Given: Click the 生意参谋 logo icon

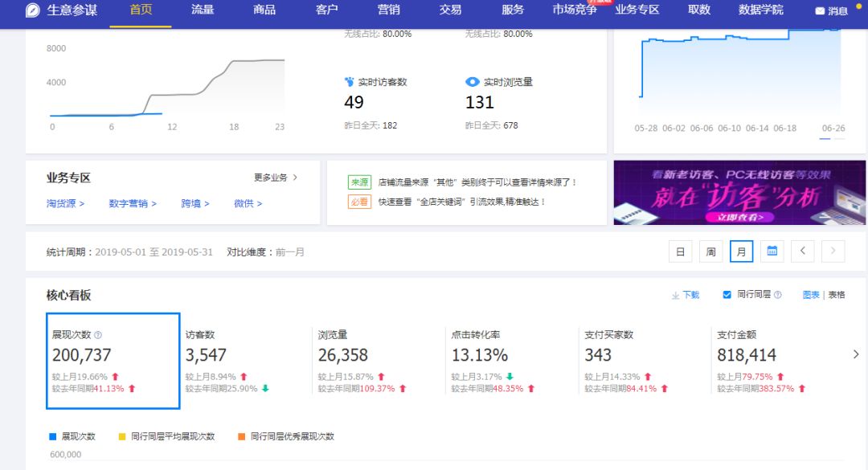Looking at the screenshot, I should coord(33,10).
